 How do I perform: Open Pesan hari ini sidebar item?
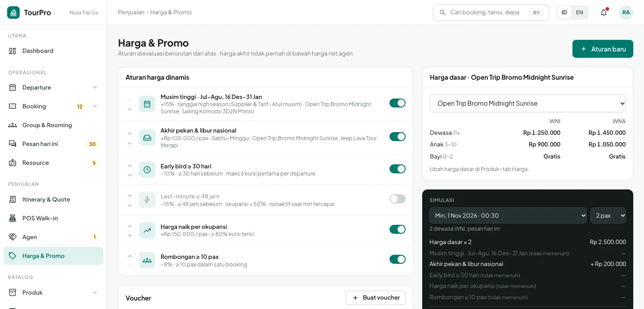tap(53, 144)
